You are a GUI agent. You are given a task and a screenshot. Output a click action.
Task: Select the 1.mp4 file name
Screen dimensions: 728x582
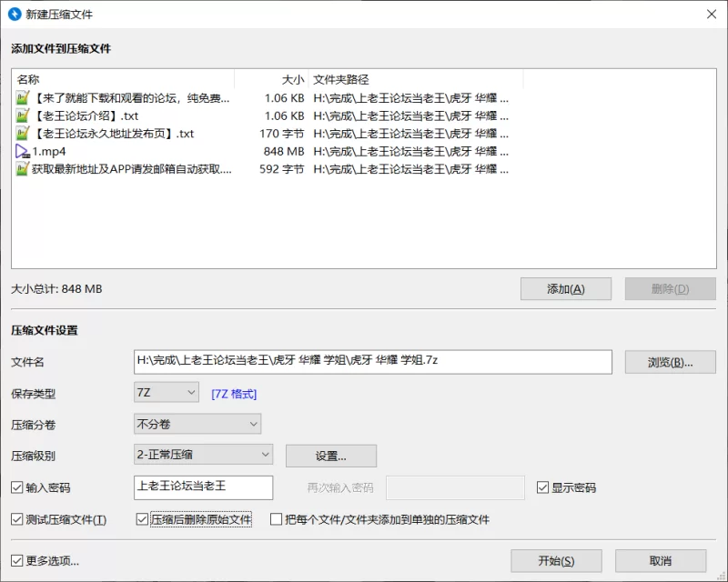(49, 151)
